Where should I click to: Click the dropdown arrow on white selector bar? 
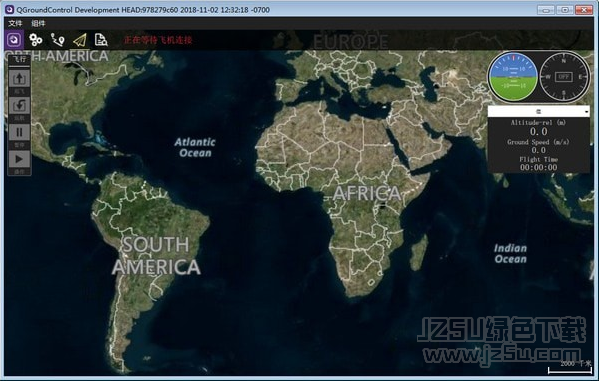click(x=586, y=112)
